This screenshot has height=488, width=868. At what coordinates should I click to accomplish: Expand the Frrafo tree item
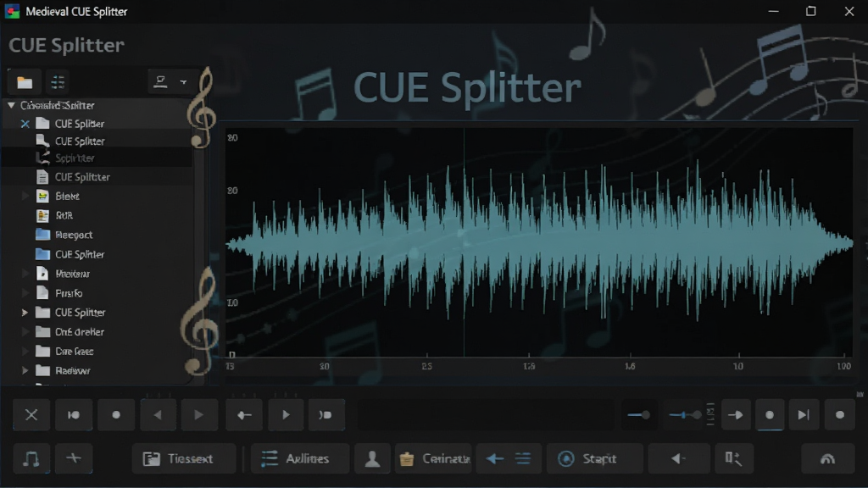coord(25,293)
